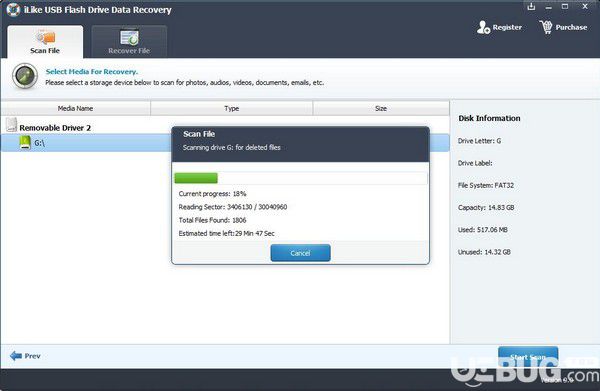This screenshot has width=600, height=391.
Task: Open the Register link text
Action: coord(507,28)
